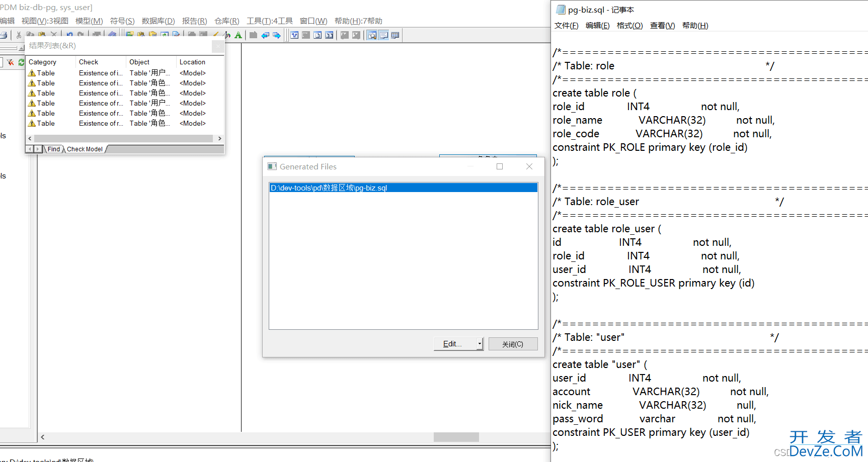Click the 'pass_word' column line in Notepad
This screenshot has width=868, height=462.
(x=654, y=419)
